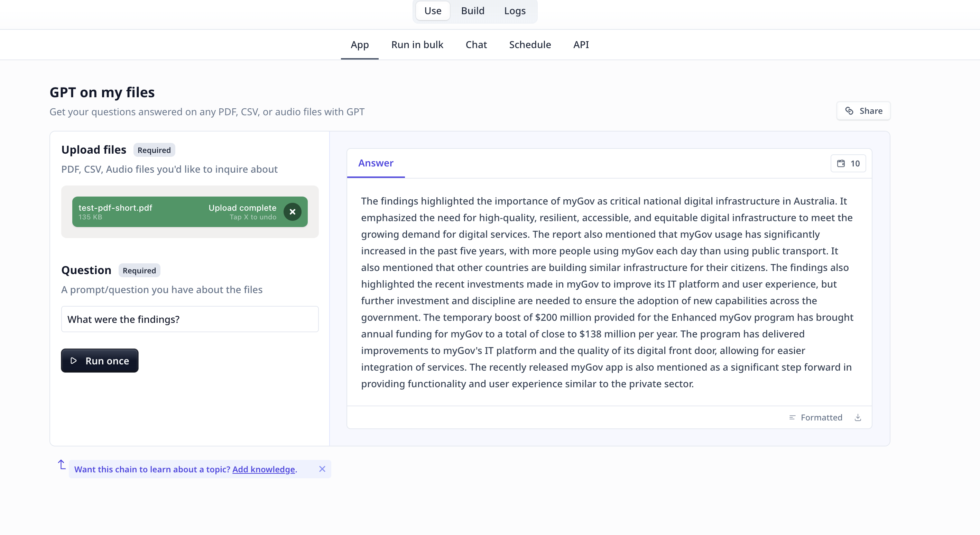Click the Share button
Image resolution: width=980 pixels, height=535 pixels.
[x=863, y=111]
